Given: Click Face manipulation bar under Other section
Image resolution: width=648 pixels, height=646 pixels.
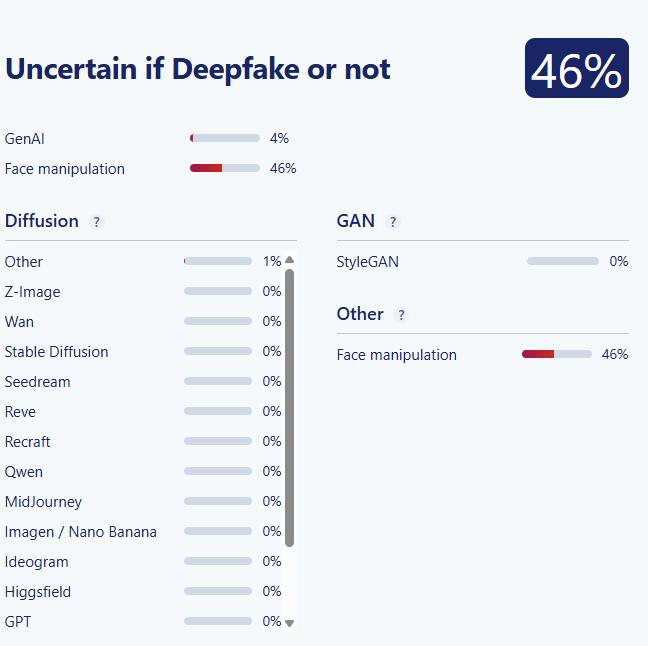Looking at the screenshot, I should 557,354.
